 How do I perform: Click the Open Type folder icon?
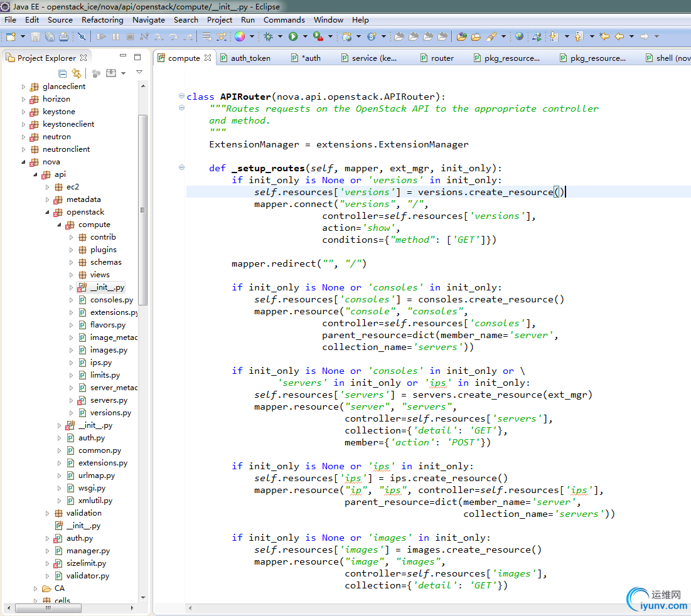461,36
